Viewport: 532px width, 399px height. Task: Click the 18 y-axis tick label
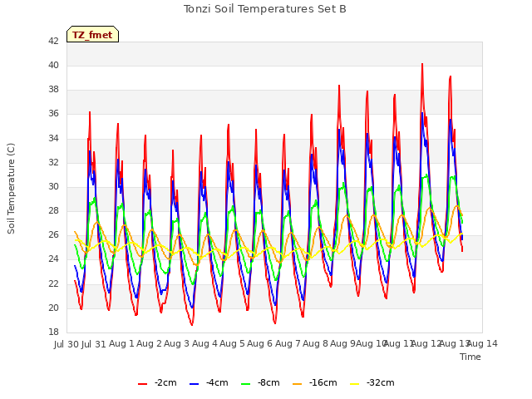53,332
